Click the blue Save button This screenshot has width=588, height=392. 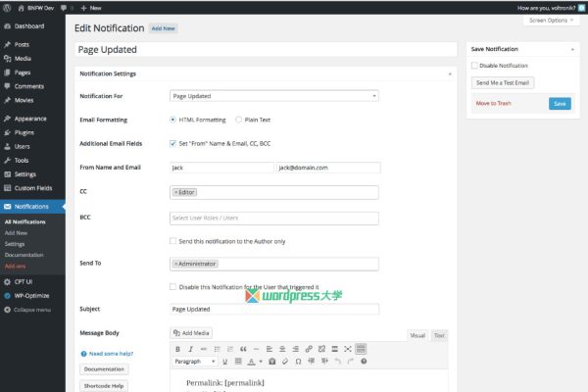[560, 103]
